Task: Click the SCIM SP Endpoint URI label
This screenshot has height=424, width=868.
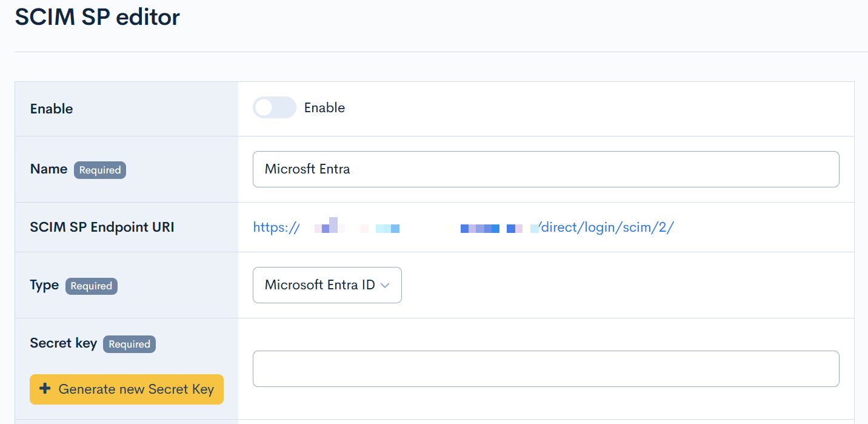Action: click(102, 227)
